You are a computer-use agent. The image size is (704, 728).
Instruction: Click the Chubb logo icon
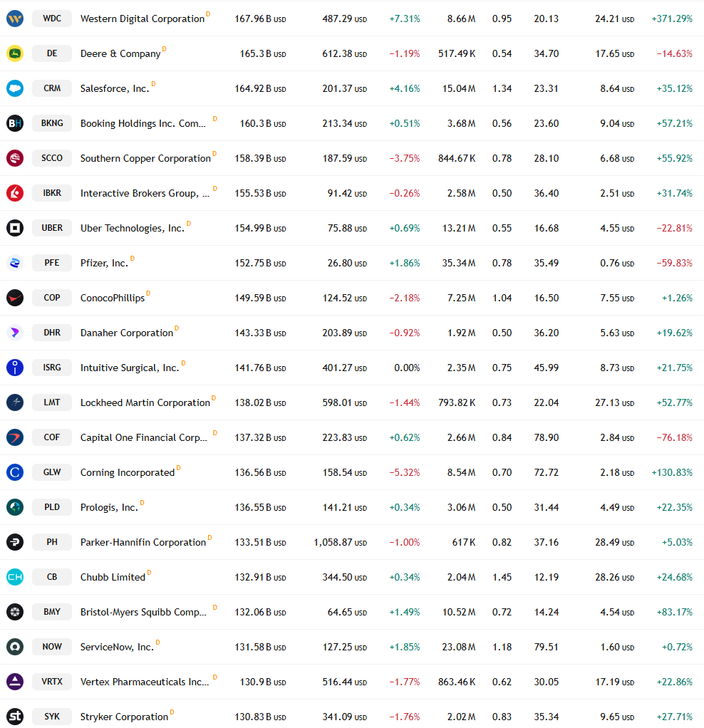click(15, 577)
